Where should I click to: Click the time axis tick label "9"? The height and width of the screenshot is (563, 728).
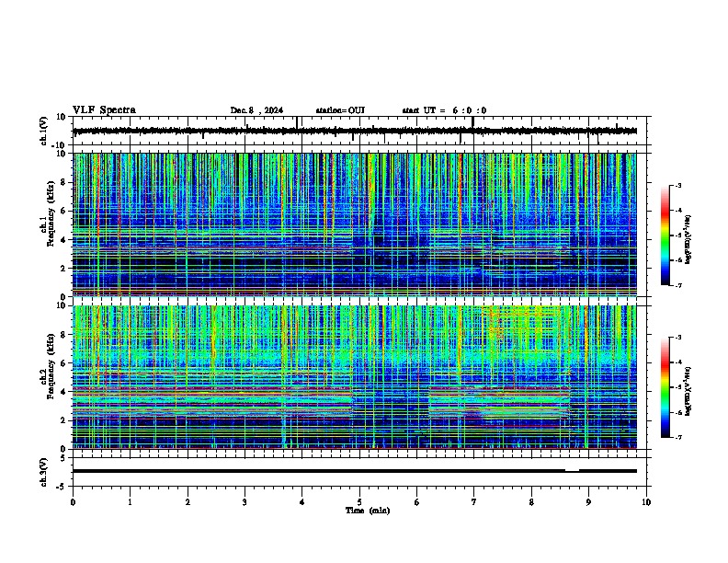click(x=588, y=502)
